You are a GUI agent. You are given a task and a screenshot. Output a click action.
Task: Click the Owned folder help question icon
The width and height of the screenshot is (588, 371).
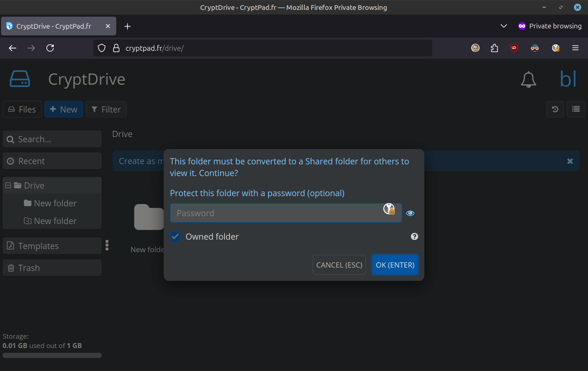click(414, 237)
